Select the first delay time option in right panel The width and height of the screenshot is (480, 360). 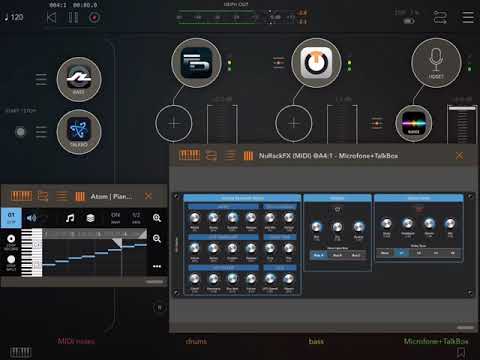click(385, 253)
